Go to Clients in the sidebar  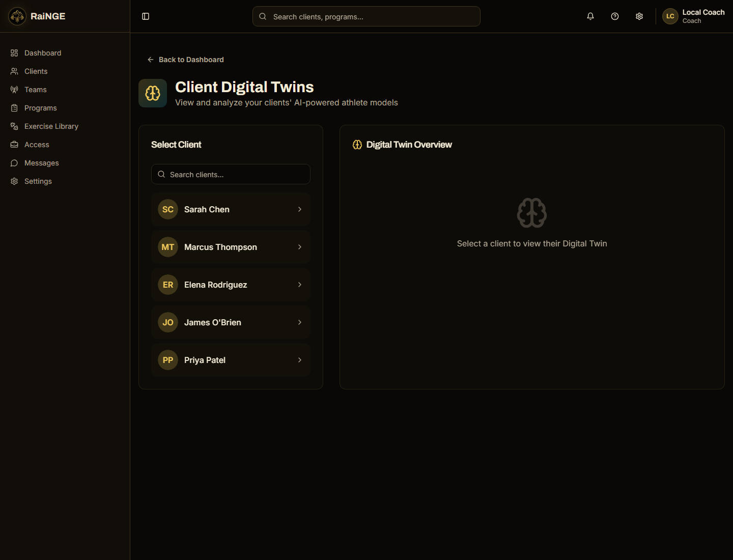(x=36, y=71)
